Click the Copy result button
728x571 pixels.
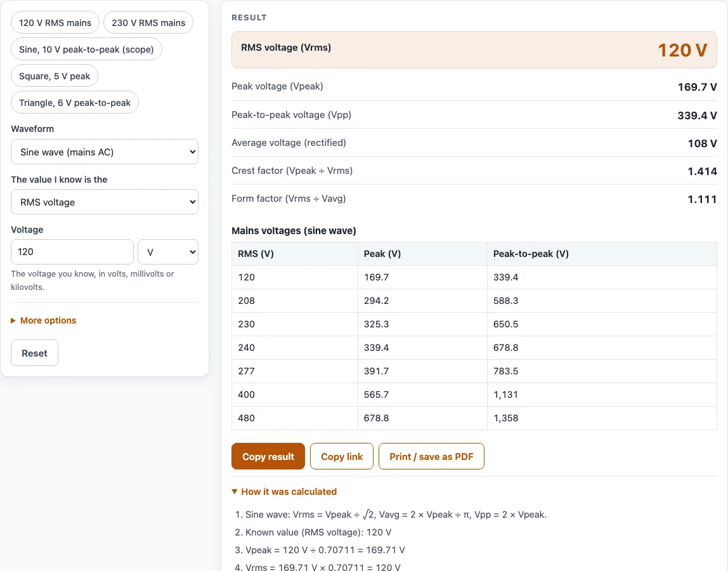tap(268, 457)
